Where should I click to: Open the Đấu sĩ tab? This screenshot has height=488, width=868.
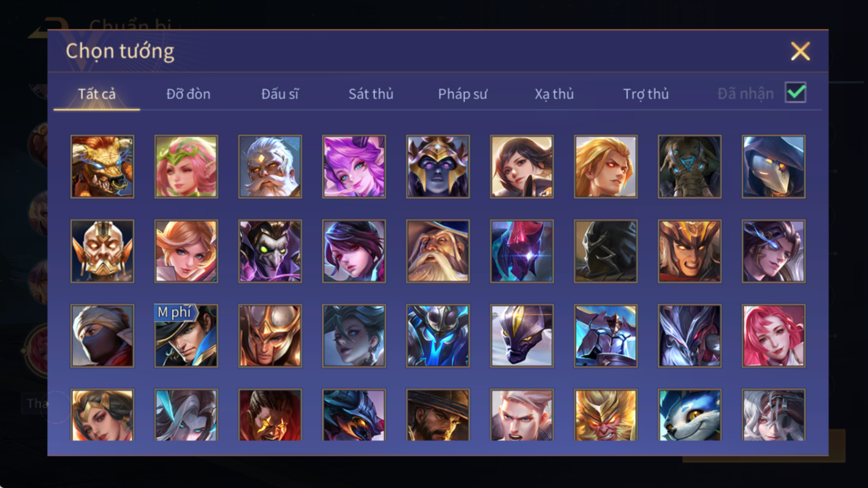click(280, 94)
